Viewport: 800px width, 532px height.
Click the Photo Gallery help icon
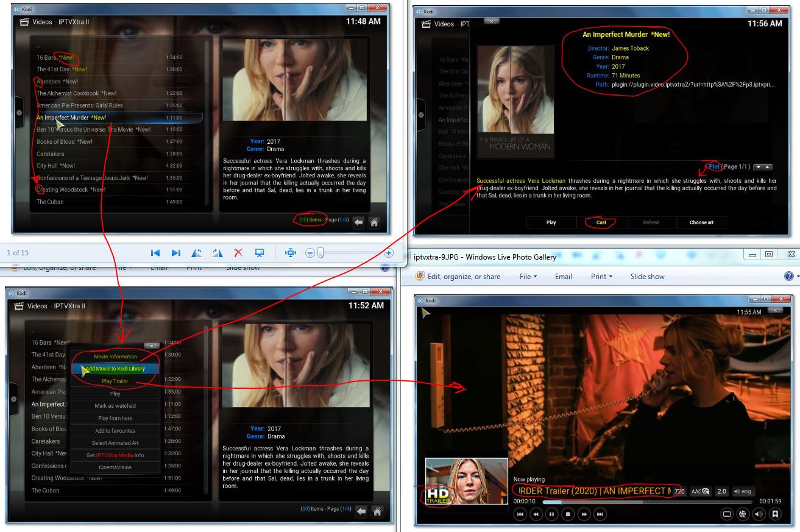790,276
